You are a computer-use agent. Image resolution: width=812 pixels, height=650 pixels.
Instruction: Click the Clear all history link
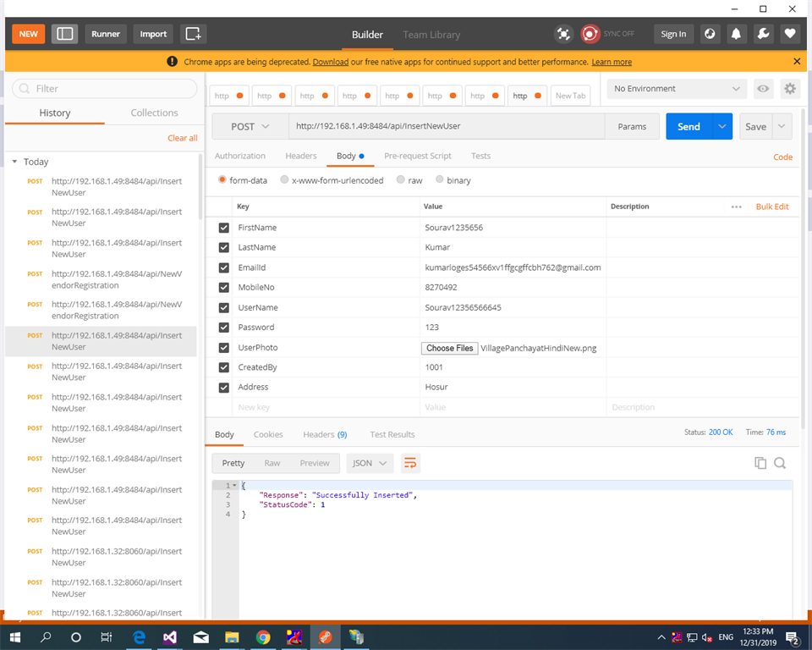click(182, 137)
